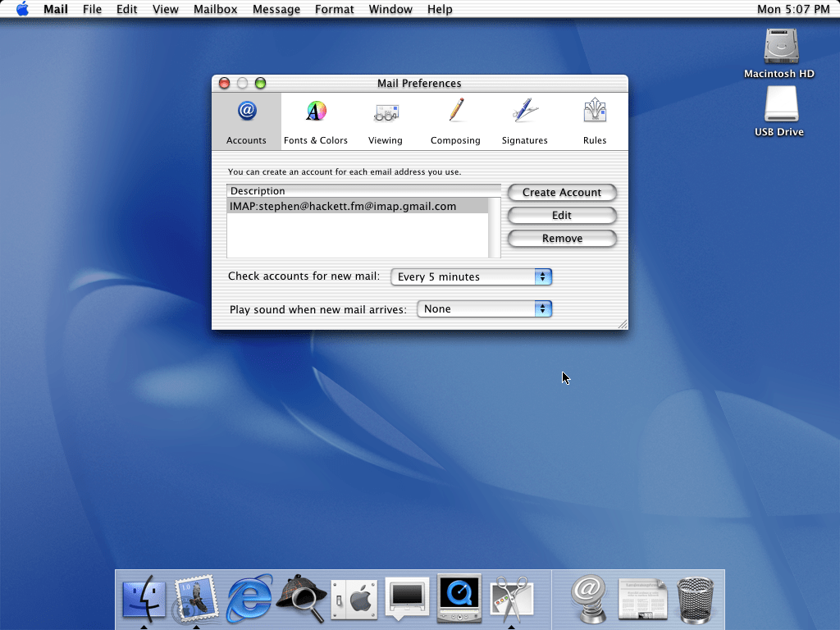Open the Mailbox menu

(216, 9)
